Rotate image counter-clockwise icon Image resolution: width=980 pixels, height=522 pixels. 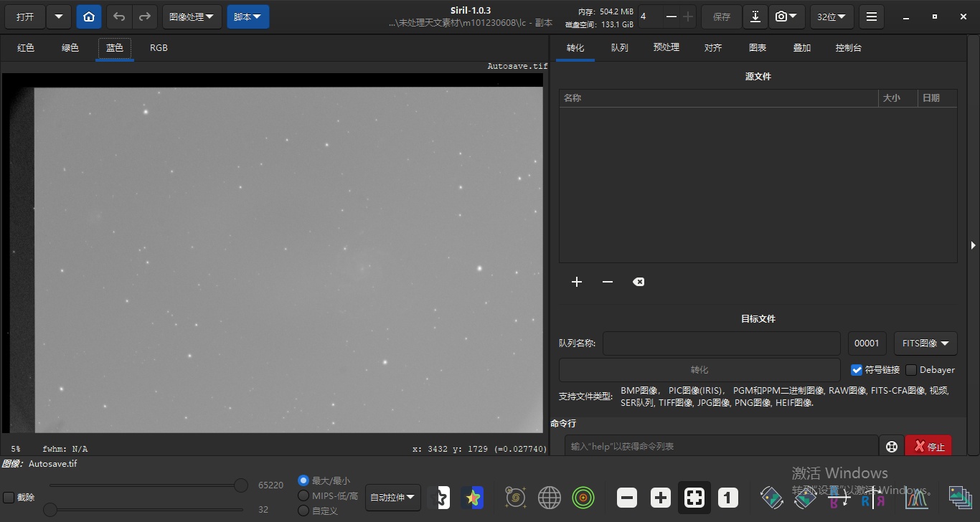click(x=771, y=498)
